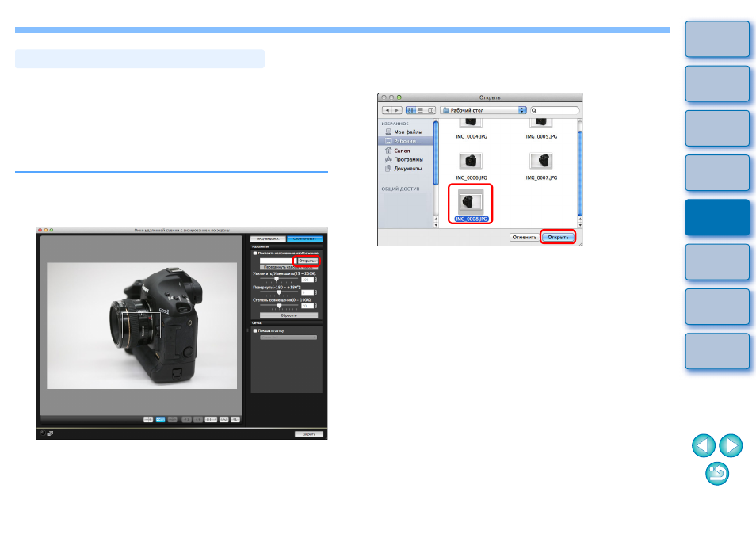756x534 pixels.
Task: Click Отменить in the Открыть dialog
Action: coord(525,237)
